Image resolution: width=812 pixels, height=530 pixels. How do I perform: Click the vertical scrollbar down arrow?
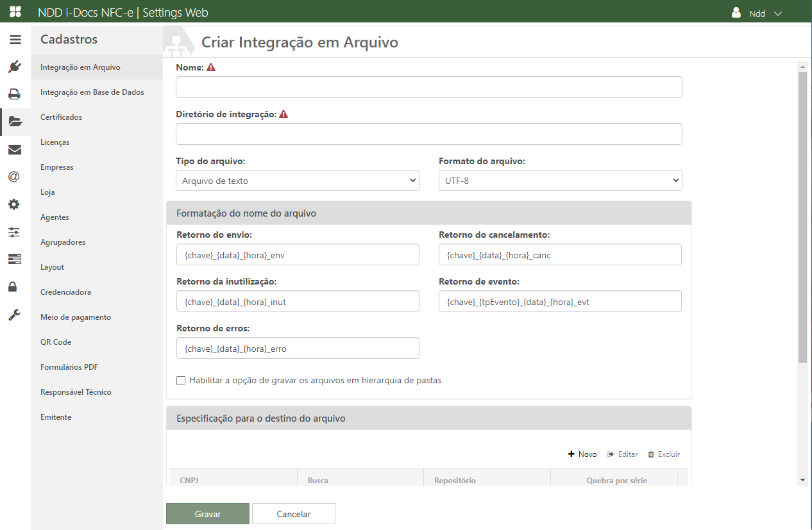(x=802, y=480)
